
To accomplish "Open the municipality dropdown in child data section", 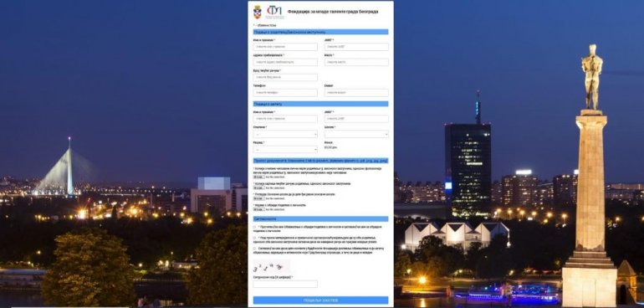I will 285,134.
